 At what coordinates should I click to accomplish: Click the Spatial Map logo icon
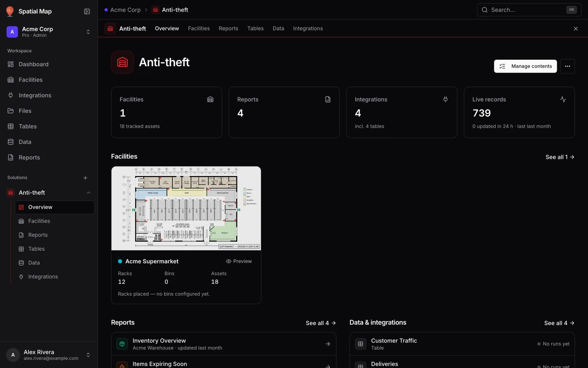coord(10,11)
